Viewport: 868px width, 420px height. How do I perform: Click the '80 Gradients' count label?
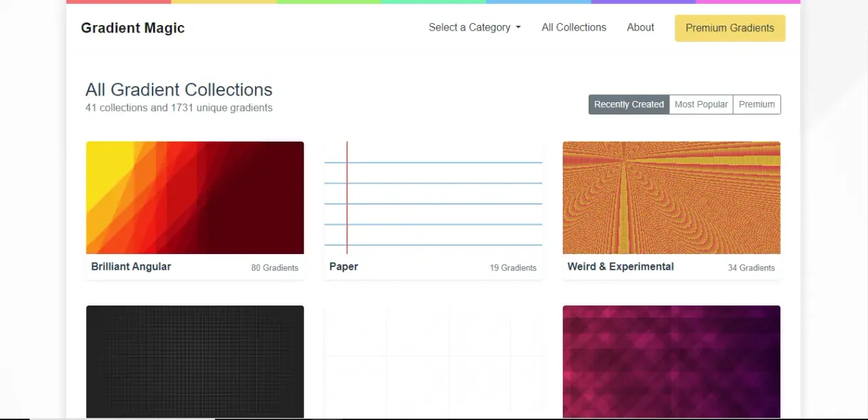pos(275,268)
